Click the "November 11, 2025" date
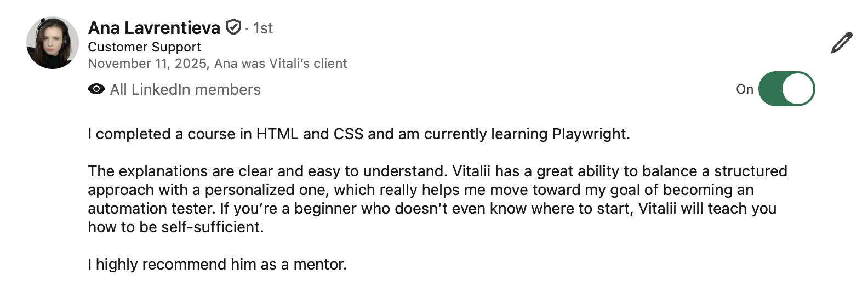The image size is (868, 298). pyautogui.click(x=147, y=64)
